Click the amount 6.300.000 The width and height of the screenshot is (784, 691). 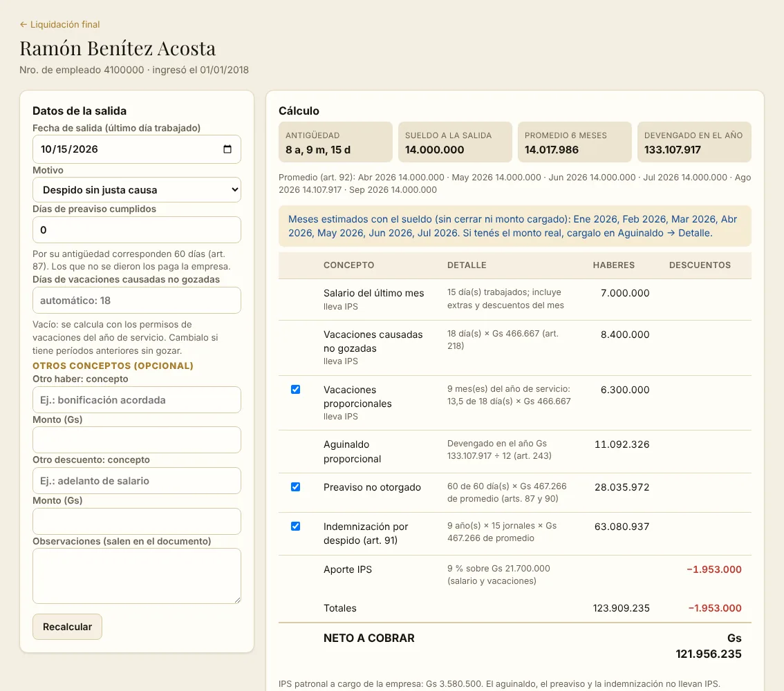[x=625, y=390]
